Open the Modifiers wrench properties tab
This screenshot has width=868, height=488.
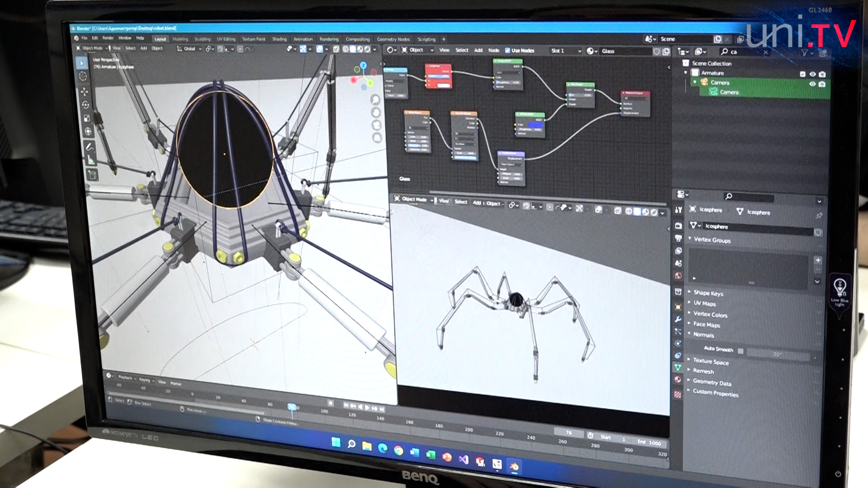[x=678, y=319]
